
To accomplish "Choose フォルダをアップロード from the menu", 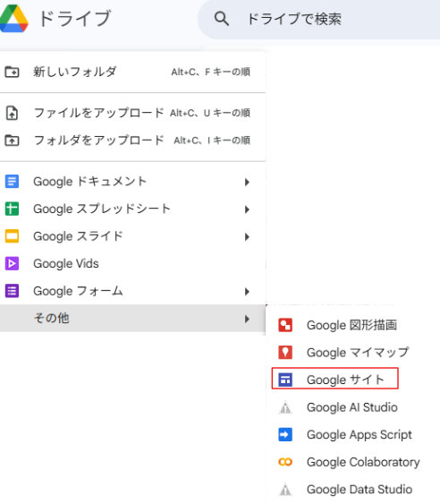I will pyautogui.click(x=132, y=141).
